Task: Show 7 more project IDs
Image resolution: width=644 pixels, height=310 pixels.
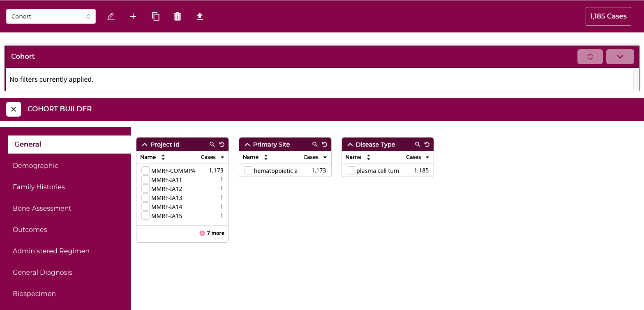Action: [x=212, y=233]
